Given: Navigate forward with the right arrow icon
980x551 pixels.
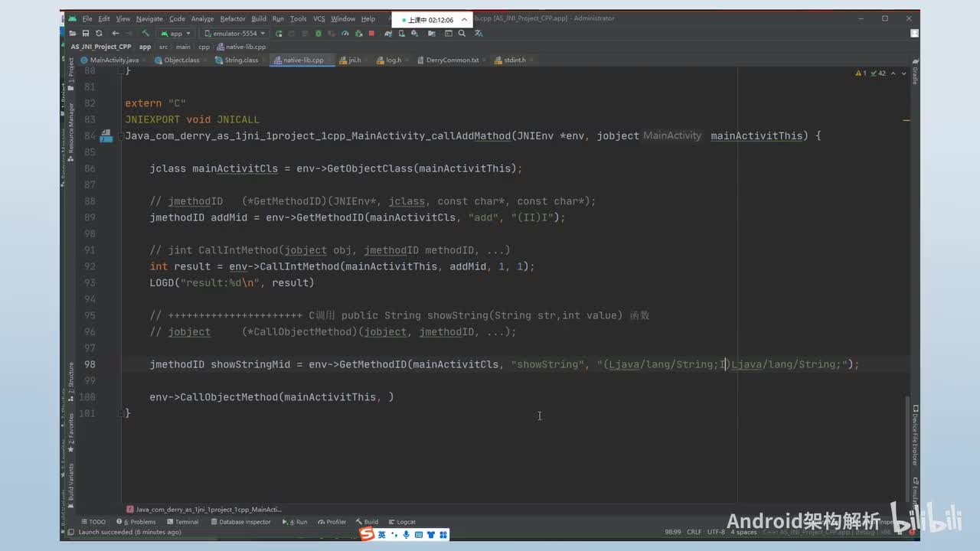Looking at the screenshot, I should point(129,34).
